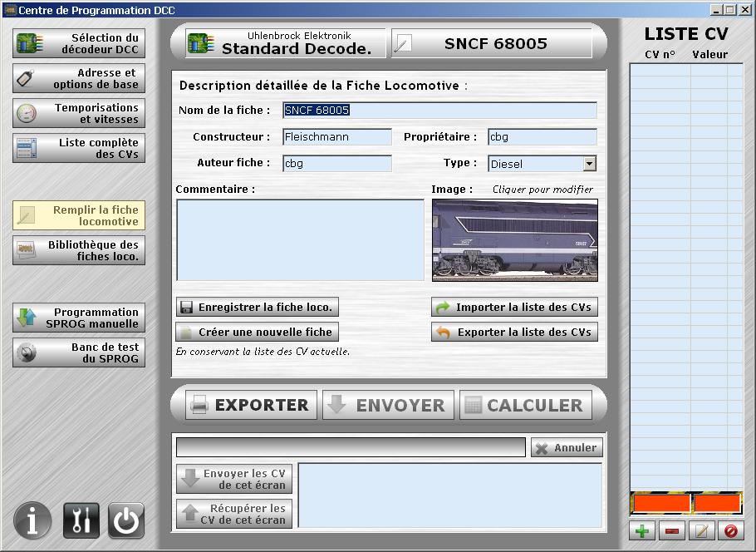This screenshot has width=756, height=552.
Task: Click the SNCF 68005 header button
Action: coord(492,43)
